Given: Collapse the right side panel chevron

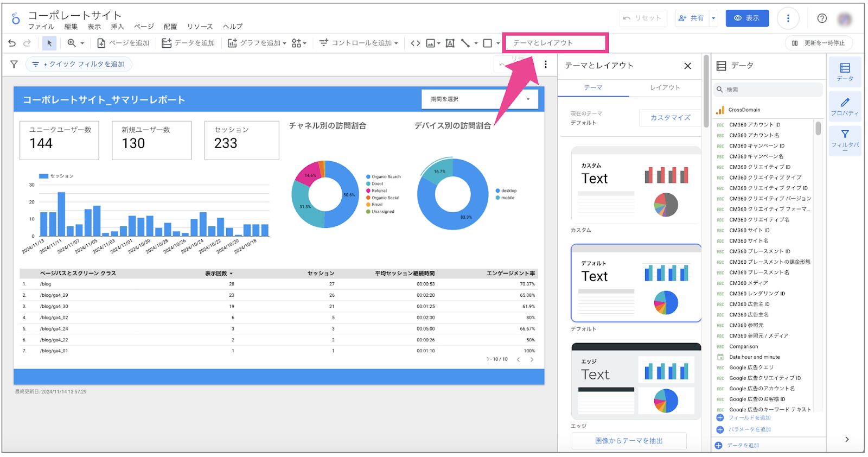Looking at the screenshot, I should [x=847, y=440].
